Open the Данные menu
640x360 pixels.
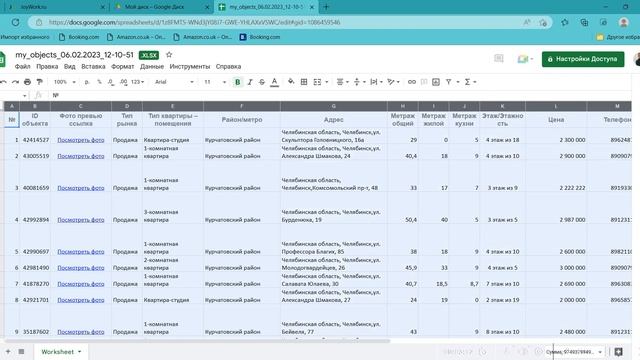152,67
